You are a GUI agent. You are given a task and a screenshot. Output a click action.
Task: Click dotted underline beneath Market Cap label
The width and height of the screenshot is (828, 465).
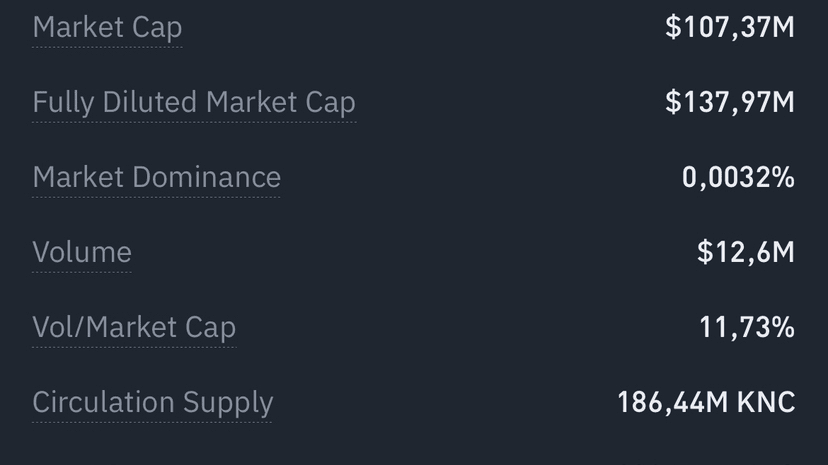tap(107, 46)
